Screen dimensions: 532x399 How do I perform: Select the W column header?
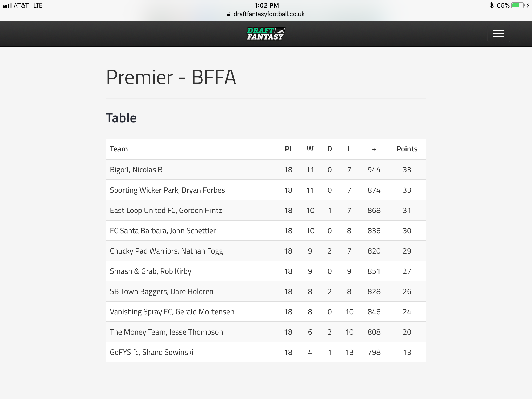pyautogui.click(x=310, y=149)
